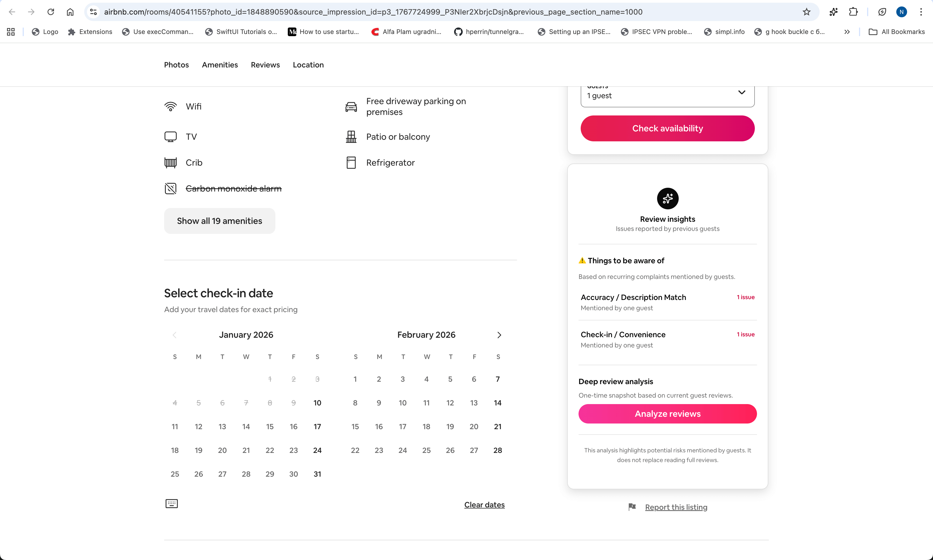Click the browser home icon

tap(70, 12)
